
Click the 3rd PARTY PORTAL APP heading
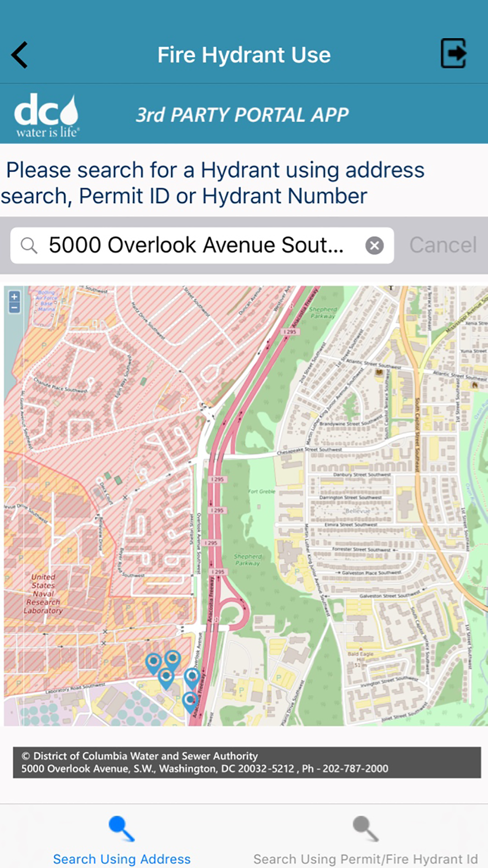click(242, 115)
